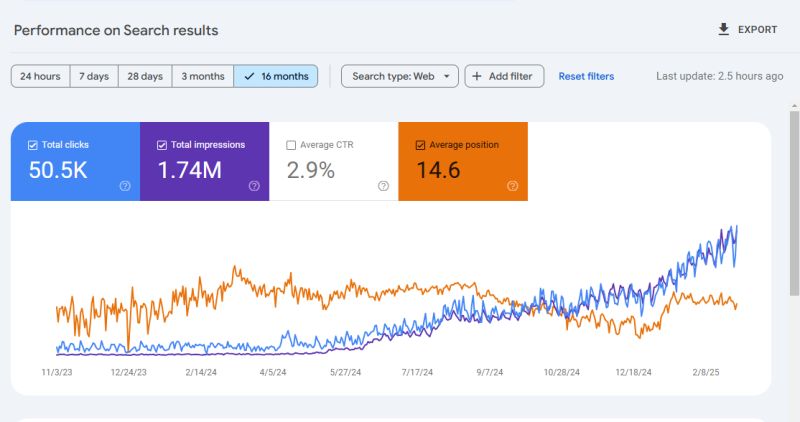Image resolution: width=800 pixels, height=422 pixels.
Task: Uncheck the Total impressions checkbox
Action: tap(162, 145)
